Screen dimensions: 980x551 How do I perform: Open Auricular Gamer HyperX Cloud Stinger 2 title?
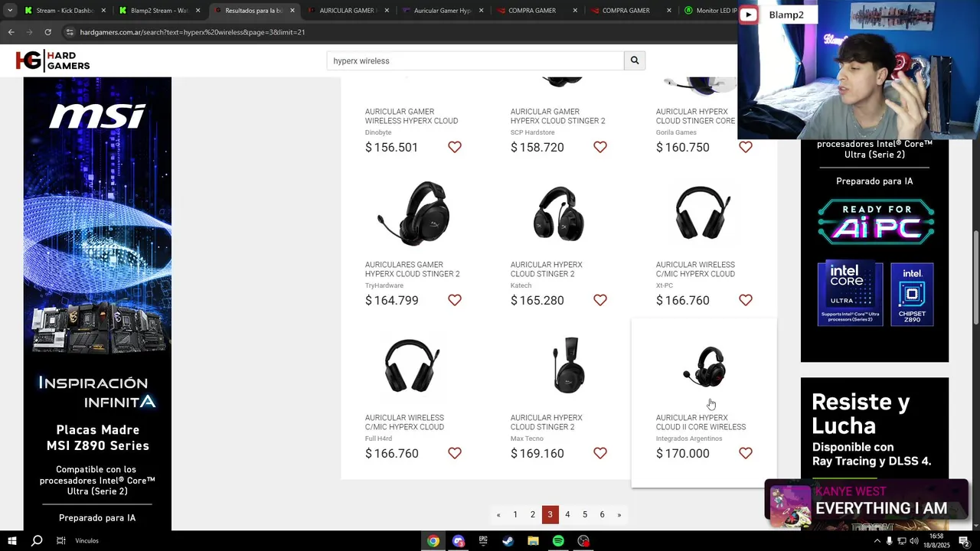coord(557,116)
